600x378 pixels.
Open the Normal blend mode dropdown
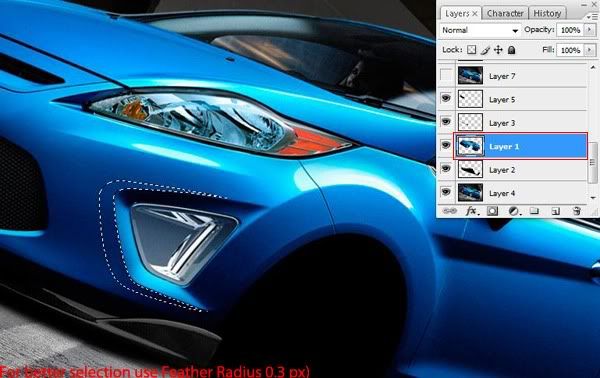pyautogui.click(x=480, y=30)
